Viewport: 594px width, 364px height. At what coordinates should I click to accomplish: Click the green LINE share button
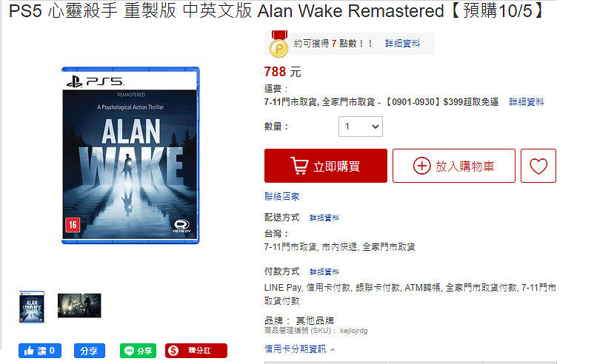138,351
